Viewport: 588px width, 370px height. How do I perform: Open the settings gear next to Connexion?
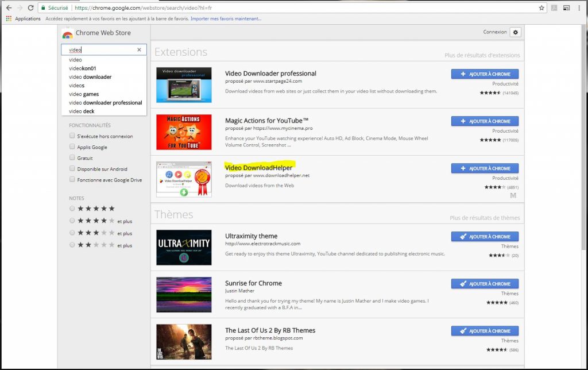tap(515, 32)
